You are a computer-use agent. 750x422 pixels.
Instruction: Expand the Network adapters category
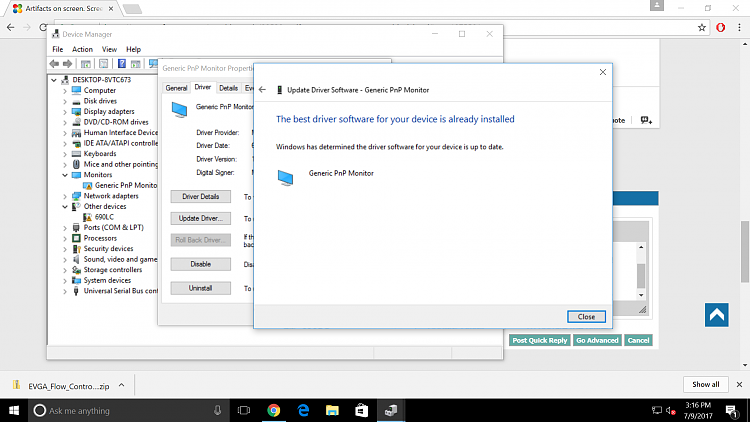click(65, 196)
